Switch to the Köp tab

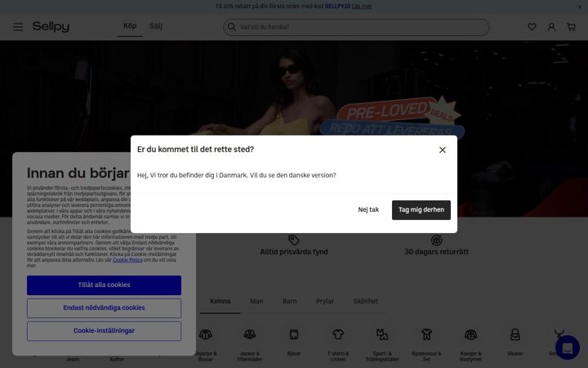130,26
